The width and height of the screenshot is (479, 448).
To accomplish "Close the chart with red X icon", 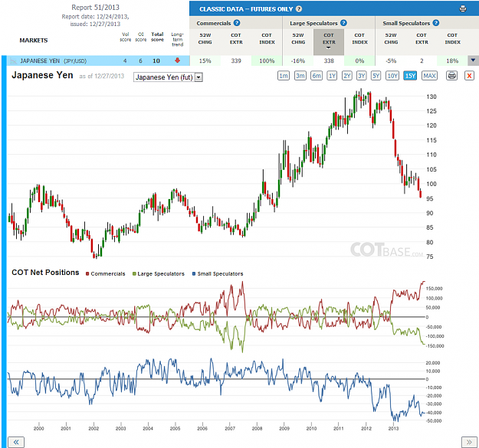I will tap(469, 75).
